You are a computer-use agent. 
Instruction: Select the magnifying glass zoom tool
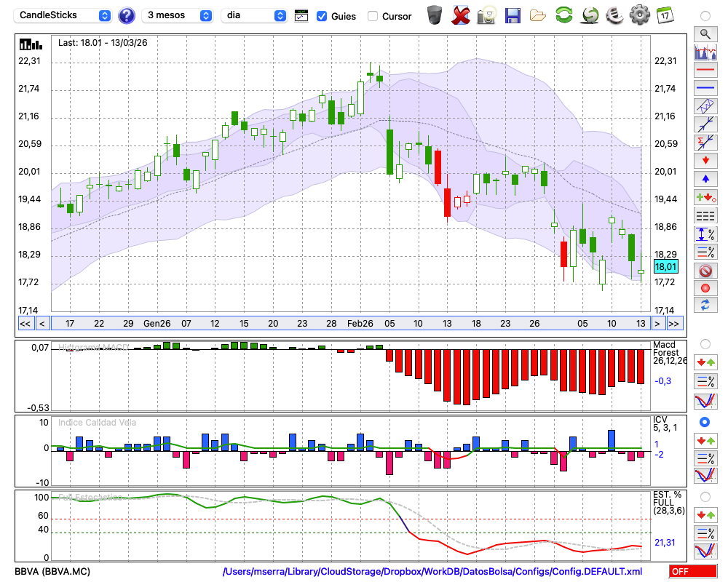click(x=705, y=33)
